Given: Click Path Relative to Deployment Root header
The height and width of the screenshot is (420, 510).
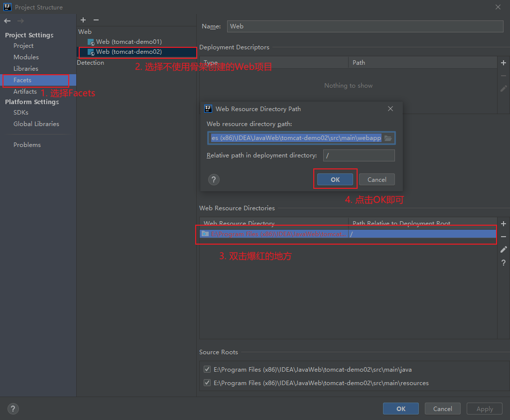Looking at the screenshot, I should (401, 224).
